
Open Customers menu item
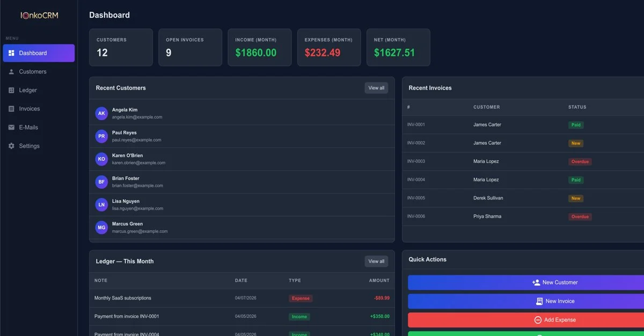39,72
